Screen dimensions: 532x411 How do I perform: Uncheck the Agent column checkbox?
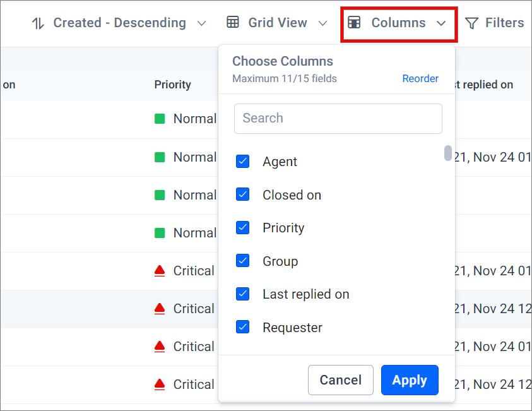coord(242,161)
